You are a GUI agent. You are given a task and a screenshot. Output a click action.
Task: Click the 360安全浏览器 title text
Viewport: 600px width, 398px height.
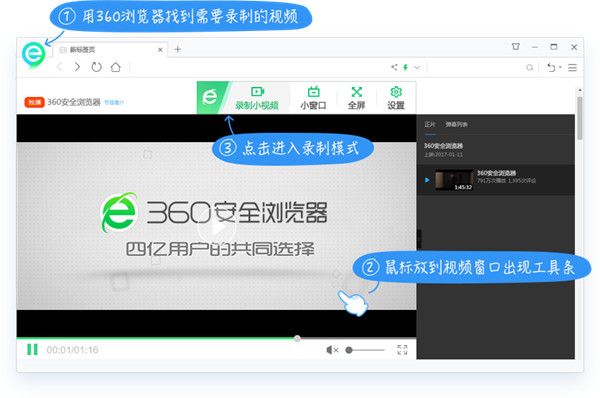(74, 102)
